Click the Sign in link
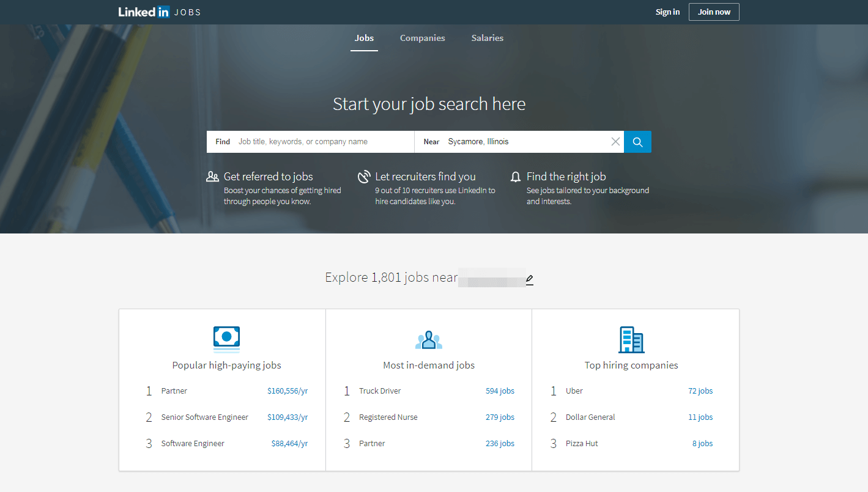This screenshot has height=492, width=868. click(x=667, y=12)
